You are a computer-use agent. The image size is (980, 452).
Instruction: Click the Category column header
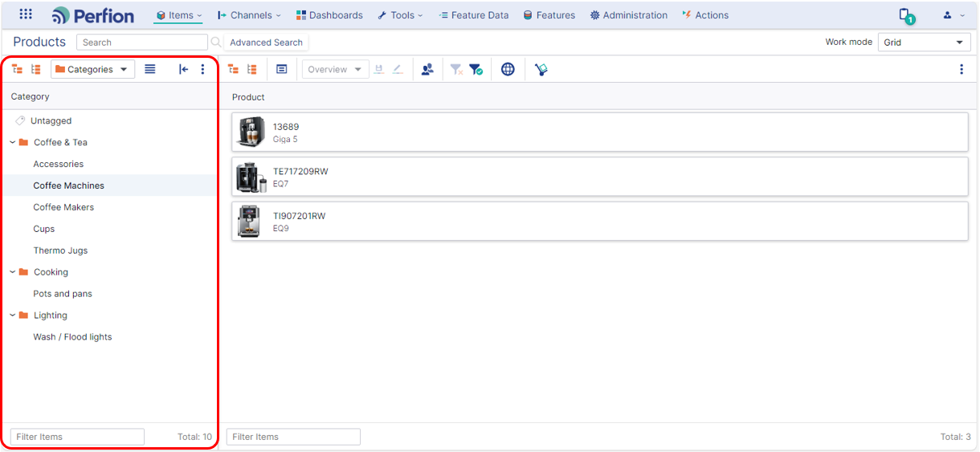[30, 96]
